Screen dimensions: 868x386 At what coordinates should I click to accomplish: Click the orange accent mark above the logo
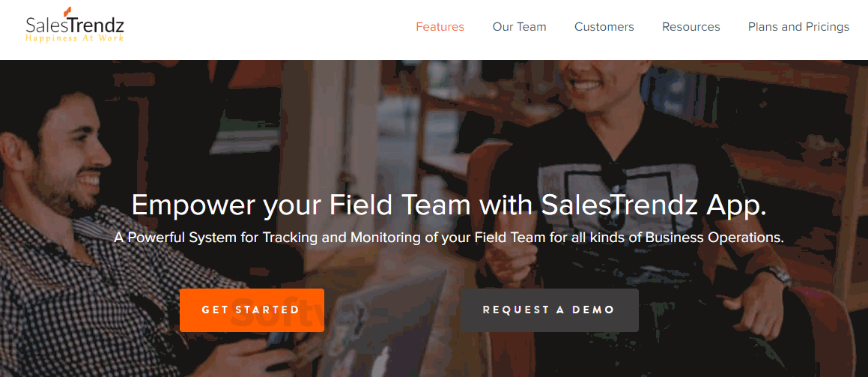68,10
